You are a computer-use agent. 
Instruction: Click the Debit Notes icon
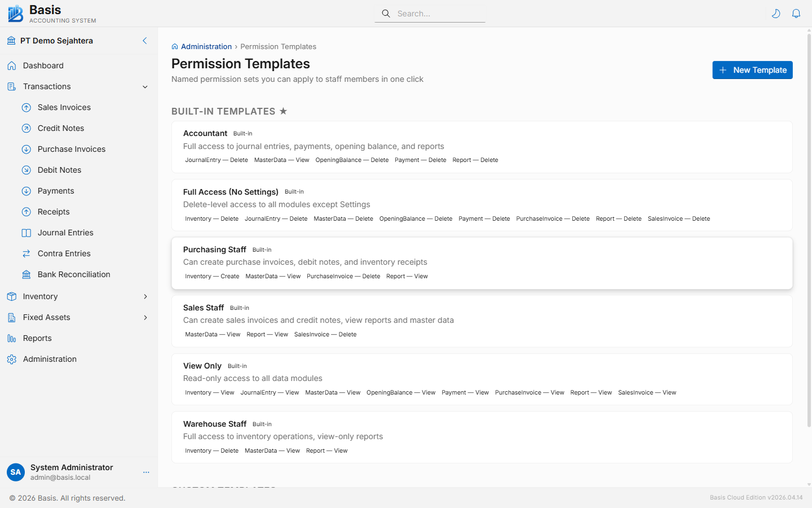click(26, 170)
